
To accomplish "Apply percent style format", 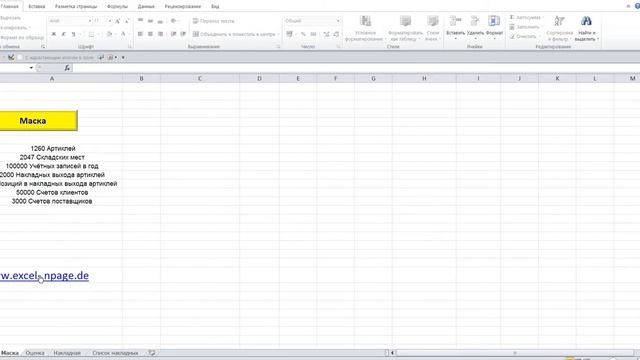I will pyautogui.click(x=303, y=34).
